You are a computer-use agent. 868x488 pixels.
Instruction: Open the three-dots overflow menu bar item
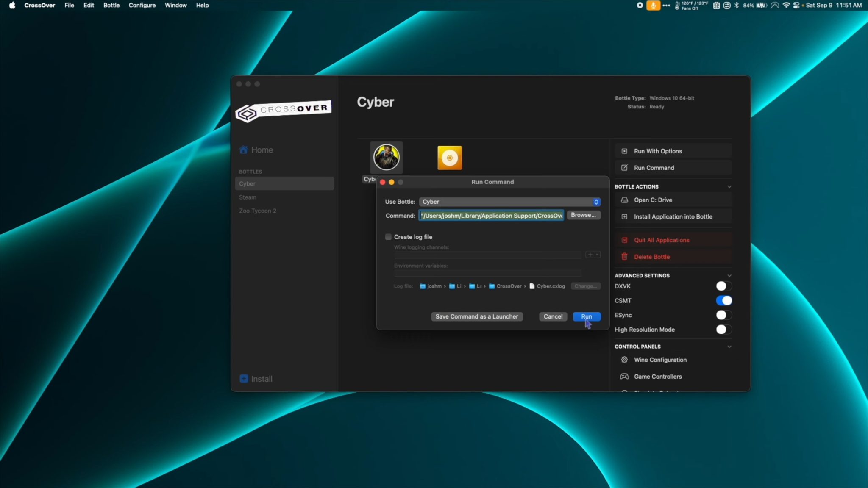tap(666, 5)
